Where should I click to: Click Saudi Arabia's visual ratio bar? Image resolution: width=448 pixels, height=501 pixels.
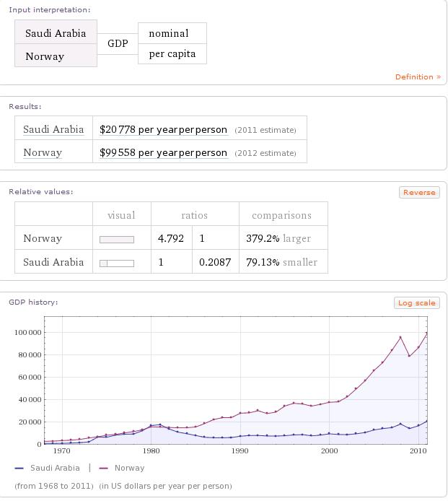(116, 263)
